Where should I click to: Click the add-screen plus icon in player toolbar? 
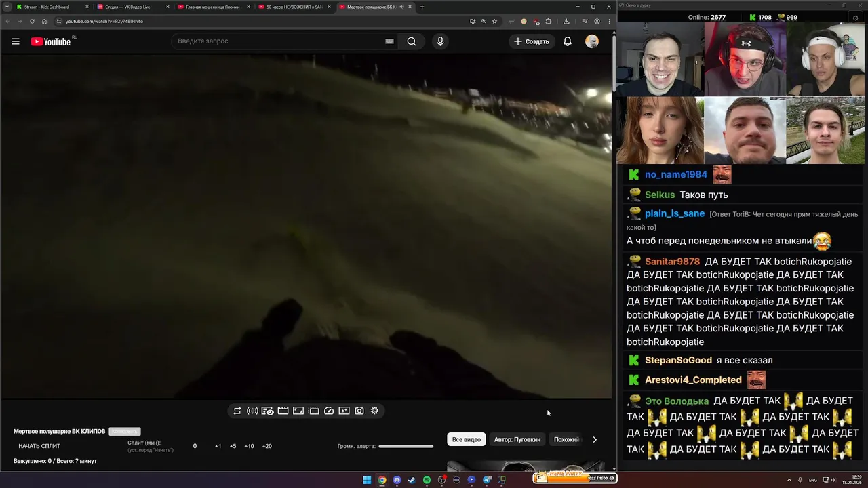344,411
